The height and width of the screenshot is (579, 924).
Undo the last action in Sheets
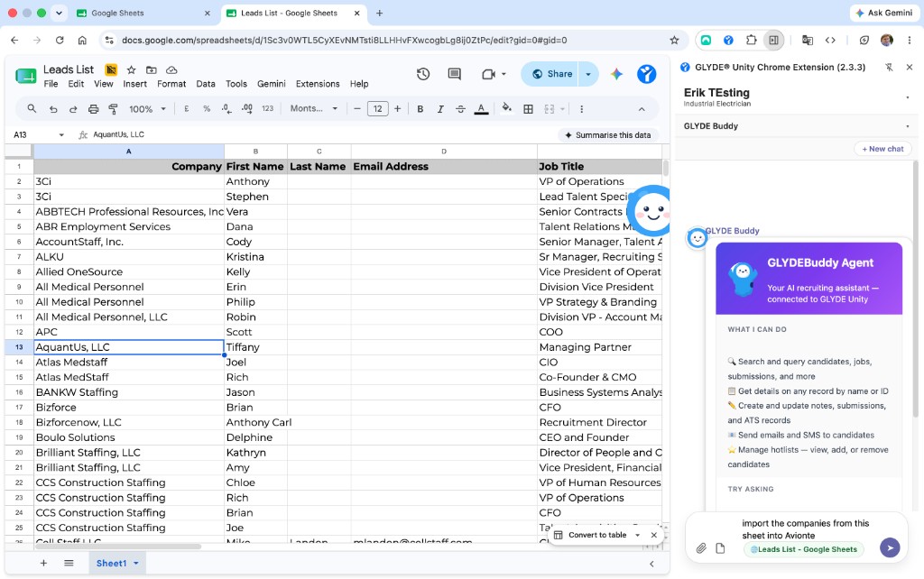(x=53, y=109)
